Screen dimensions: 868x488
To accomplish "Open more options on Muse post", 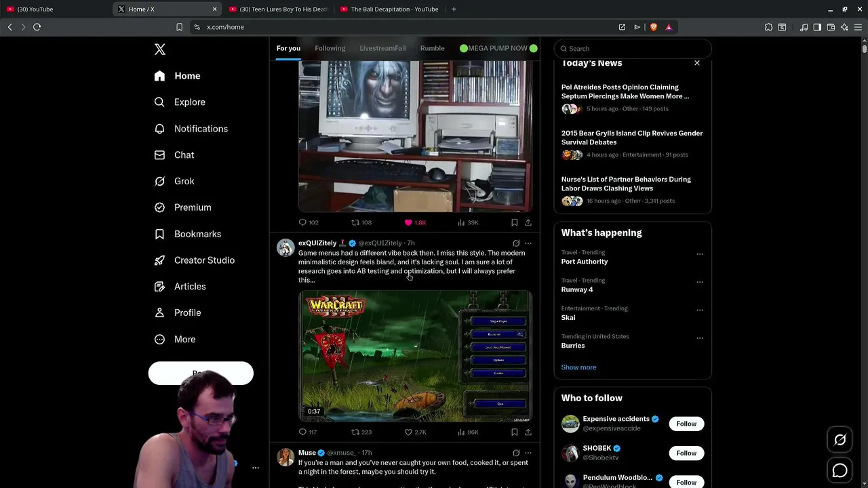I will (528, 453).
